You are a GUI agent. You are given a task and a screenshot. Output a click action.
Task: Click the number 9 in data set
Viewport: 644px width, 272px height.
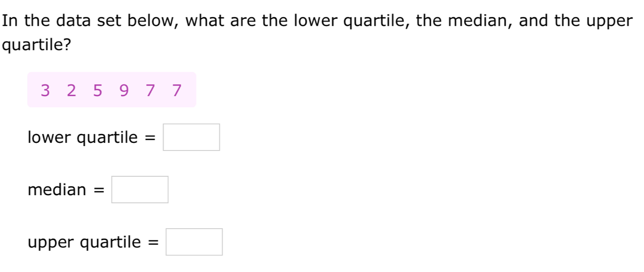pyautogui.click(x=124, y=91)
